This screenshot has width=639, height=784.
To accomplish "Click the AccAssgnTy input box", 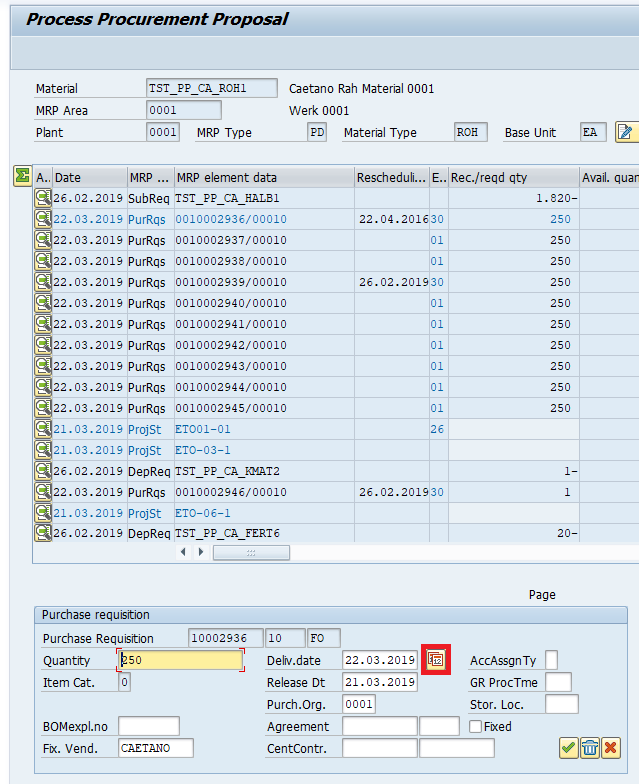I will (x=551, y=661).
